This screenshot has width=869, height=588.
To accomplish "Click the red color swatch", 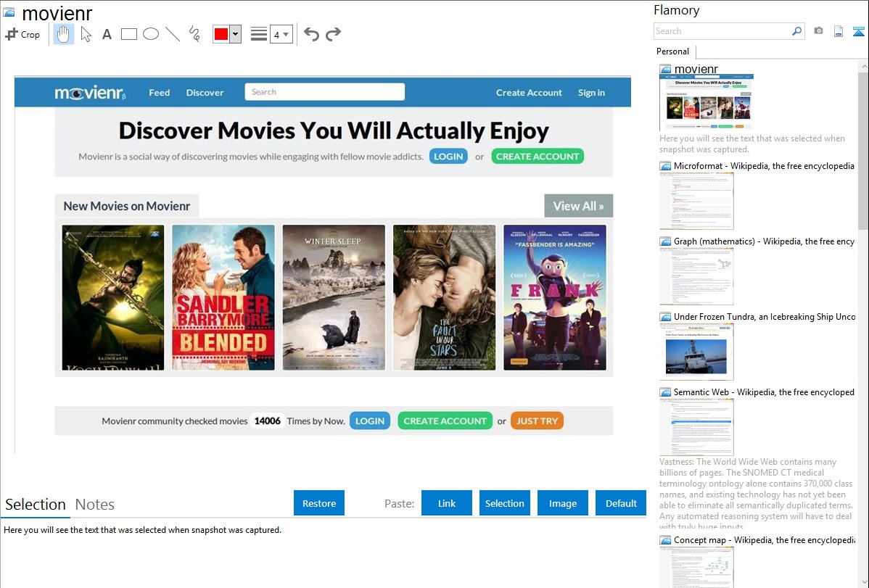I will point(221,34).
